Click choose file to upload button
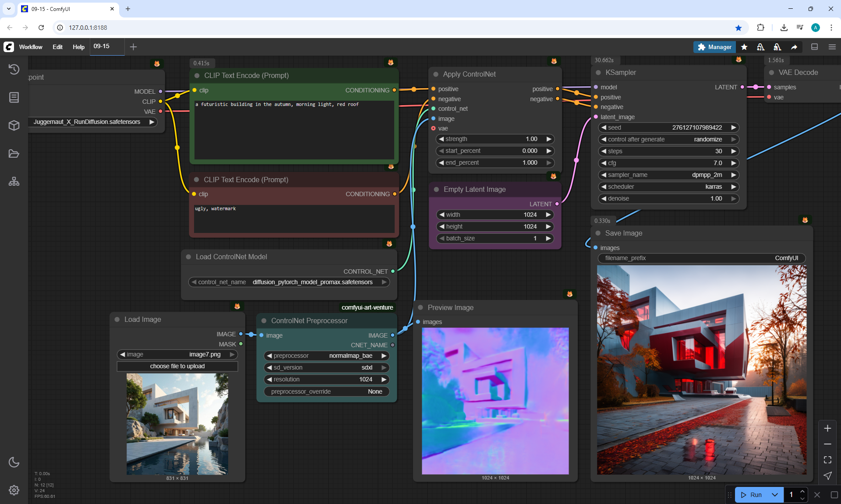 pyautogui.click(x=177, y=366)
